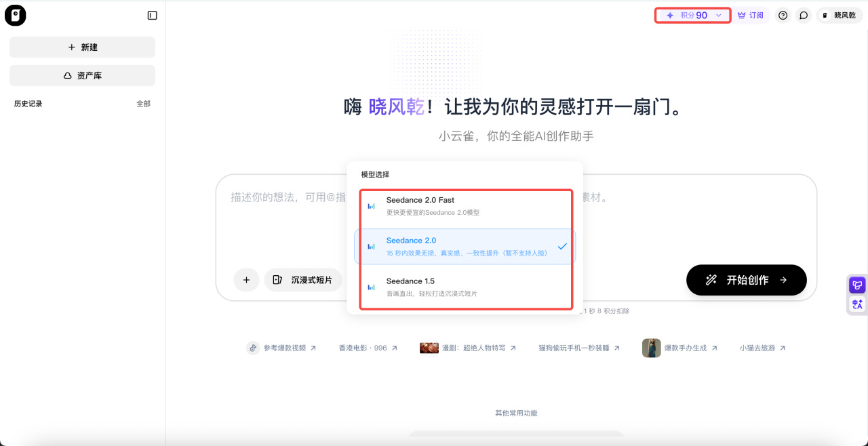
Task: Click the Seedance 1.5 model icon
Action: (x=371, y=287)
